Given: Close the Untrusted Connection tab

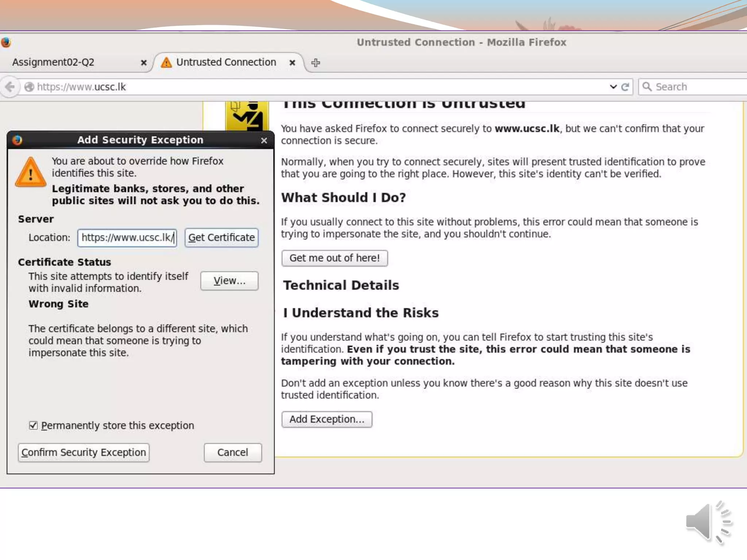Looking at the screenshot, I should 292,63.
